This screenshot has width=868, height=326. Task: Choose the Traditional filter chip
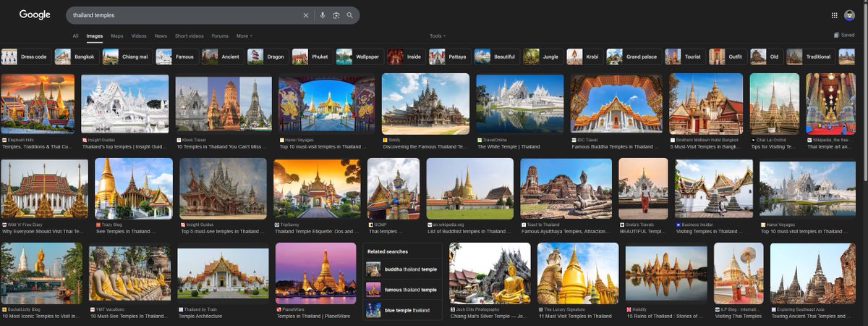pos(810,57)
